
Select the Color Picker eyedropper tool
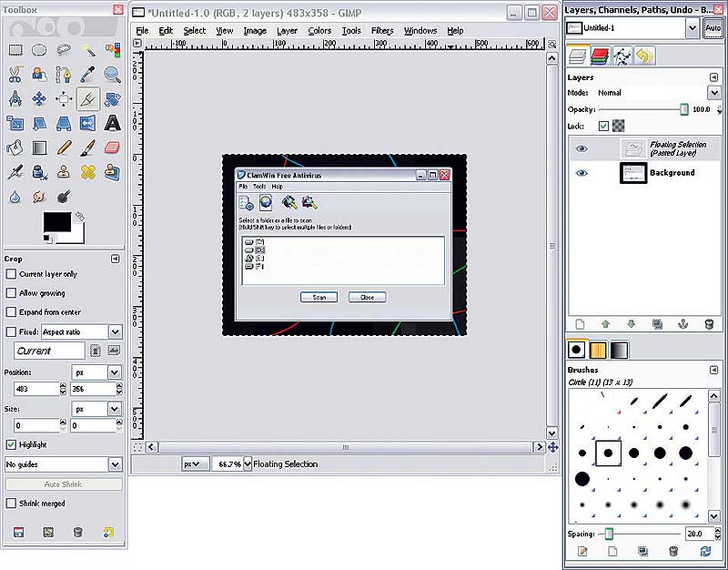pyautogui.click(x=87, y=75)
